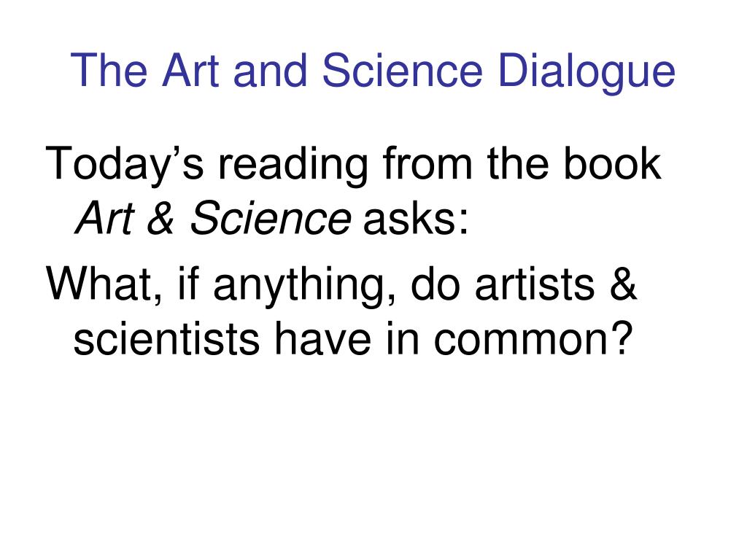
Task: Click the word 'Art' in the blue title
Action: click(190, 70)
